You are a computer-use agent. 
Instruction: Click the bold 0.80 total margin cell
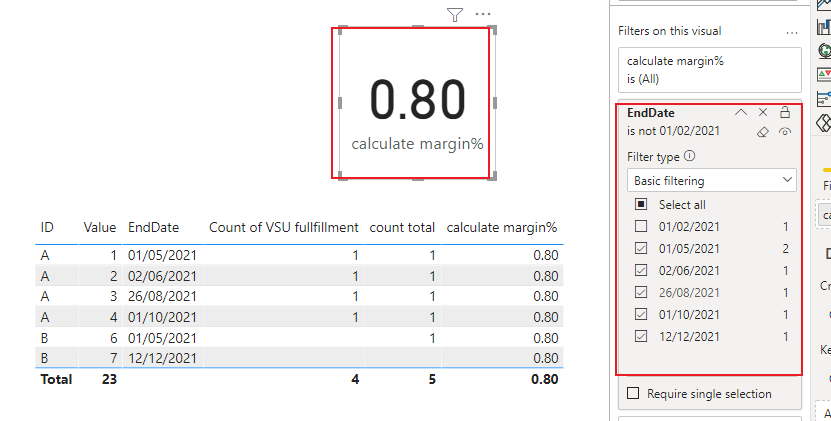545,379
